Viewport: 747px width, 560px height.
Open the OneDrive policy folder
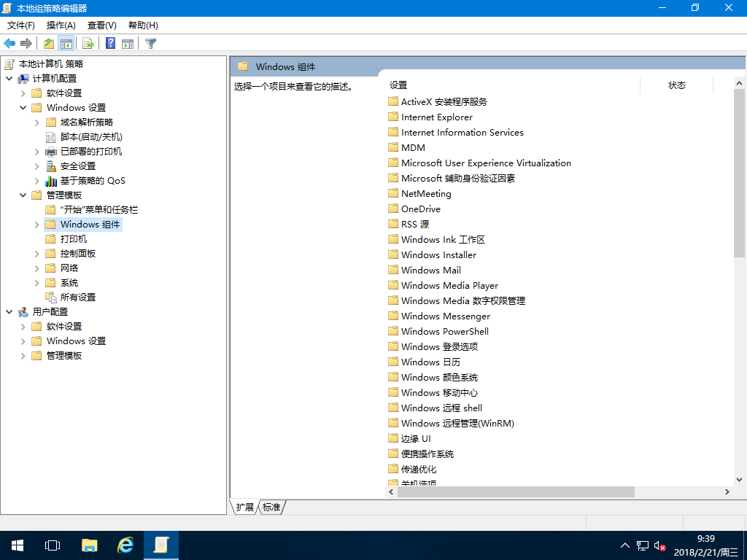click(421, 209)
